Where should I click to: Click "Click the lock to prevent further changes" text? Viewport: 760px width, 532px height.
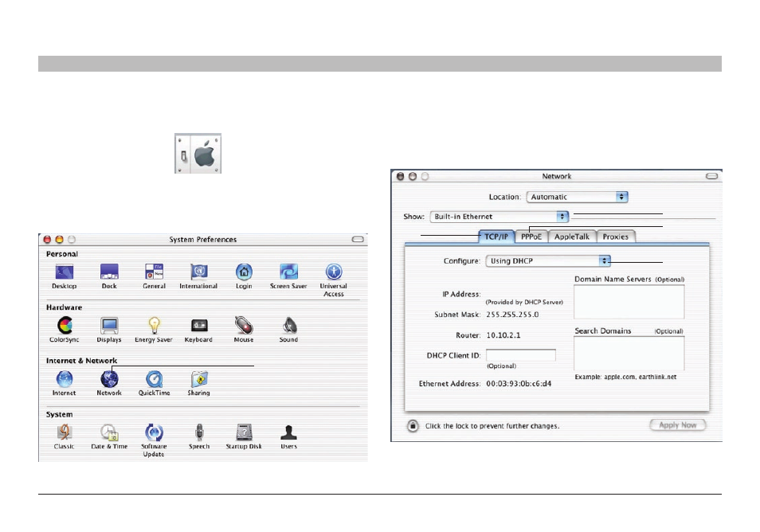[x=492, y=426]
